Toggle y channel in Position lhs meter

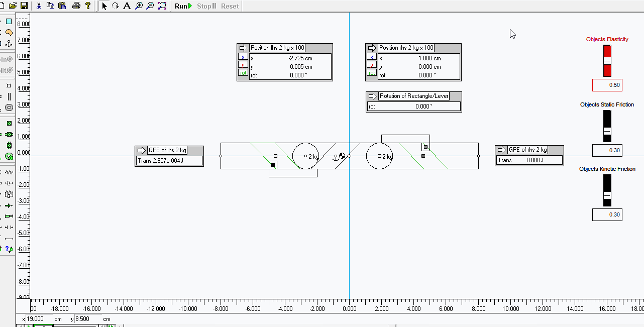(x=243, y=65)
